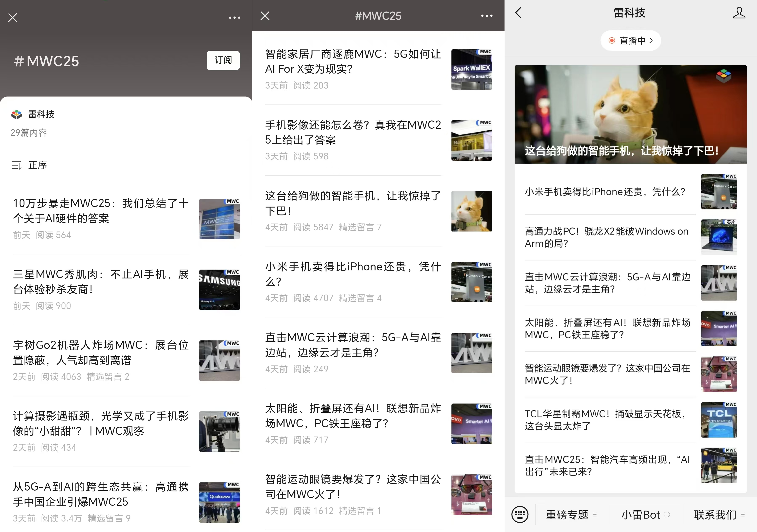Close the middle #MWC25 article list
Screen dimensions: 757x532
click(265, 16)
